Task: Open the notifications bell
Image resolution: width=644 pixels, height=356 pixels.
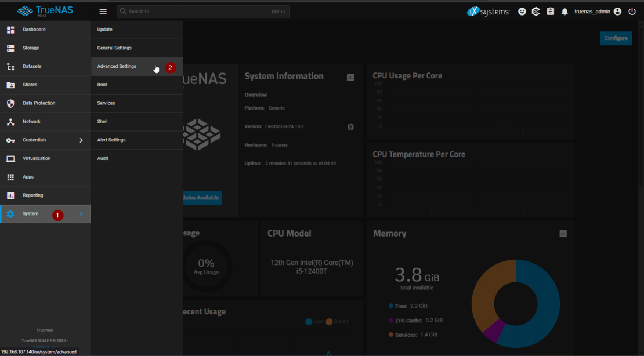Action: coord(564,11)
